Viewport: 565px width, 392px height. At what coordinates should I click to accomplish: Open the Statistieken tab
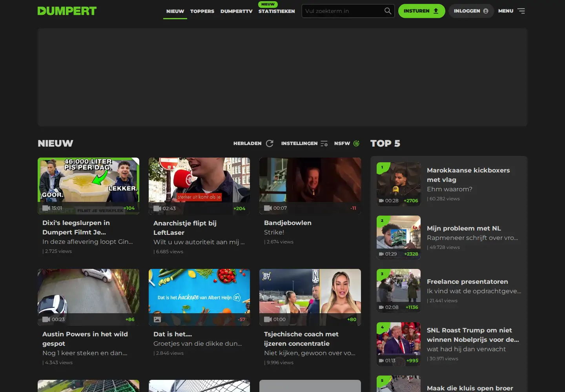tap(277, 11)
